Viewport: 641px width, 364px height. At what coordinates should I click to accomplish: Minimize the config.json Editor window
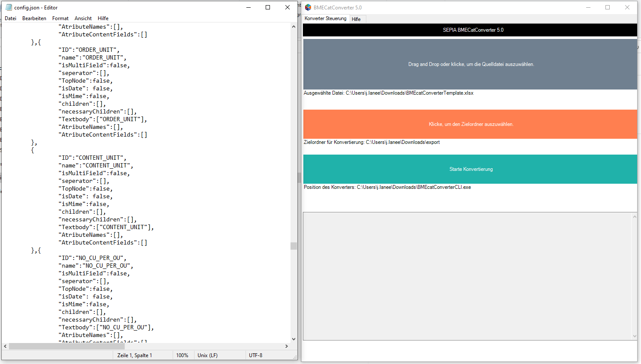pos(249,7)
